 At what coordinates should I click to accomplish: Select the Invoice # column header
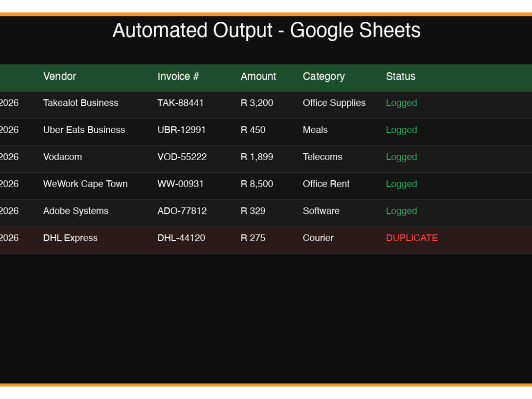point(178,76)
